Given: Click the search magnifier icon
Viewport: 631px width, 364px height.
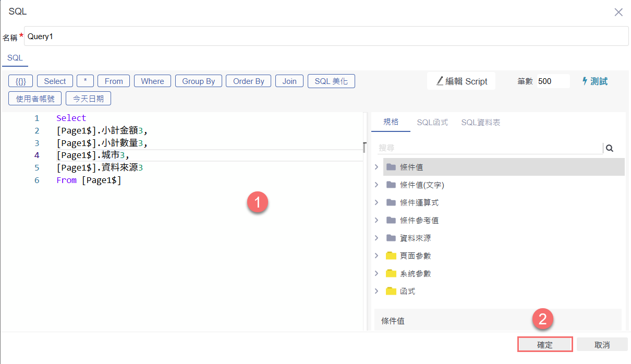Looking at the screenshot, I should coord(609,148).
